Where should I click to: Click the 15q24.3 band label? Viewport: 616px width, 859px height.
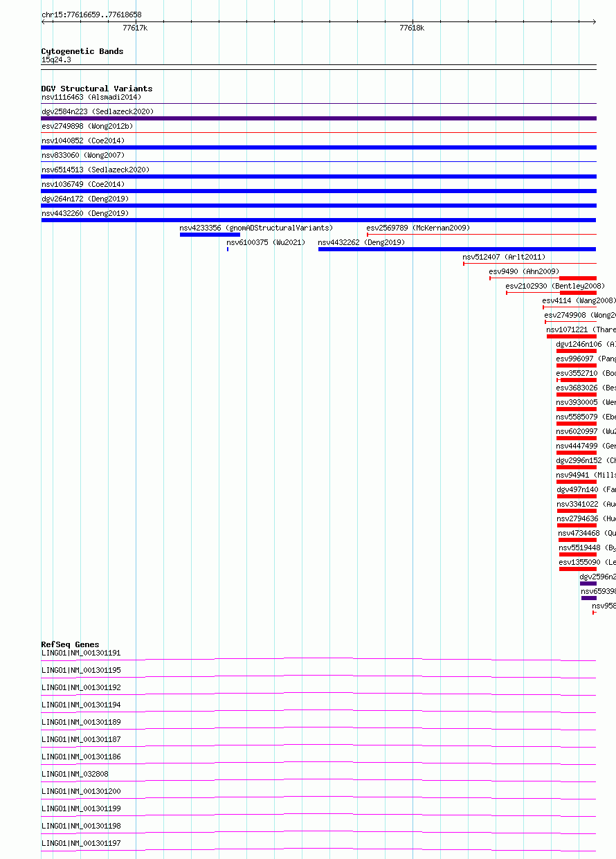pos(56,60)
